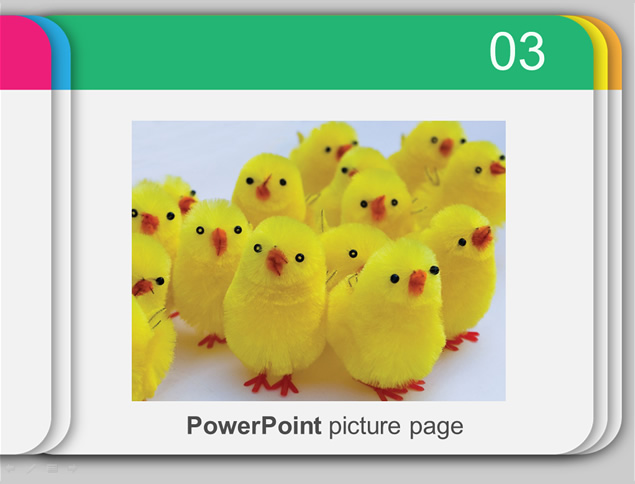
Task: Select the yellow chicks photo
Action: [318, 261]
